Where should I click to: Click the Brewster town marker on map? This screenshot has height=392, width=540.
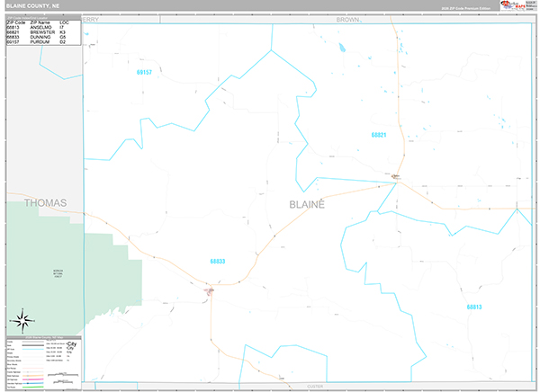click(395, 176)
